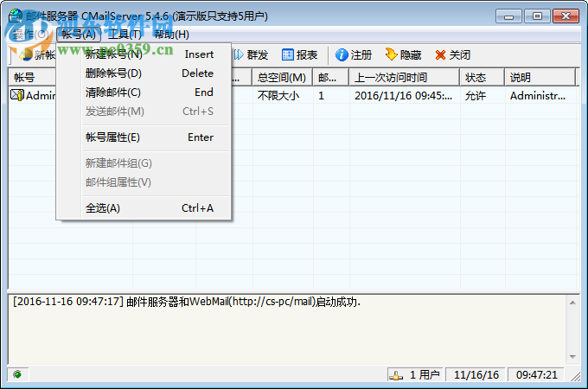Click the green server status indicator
This screenshot has height=389, width=588.
click(x=17, y=374)
